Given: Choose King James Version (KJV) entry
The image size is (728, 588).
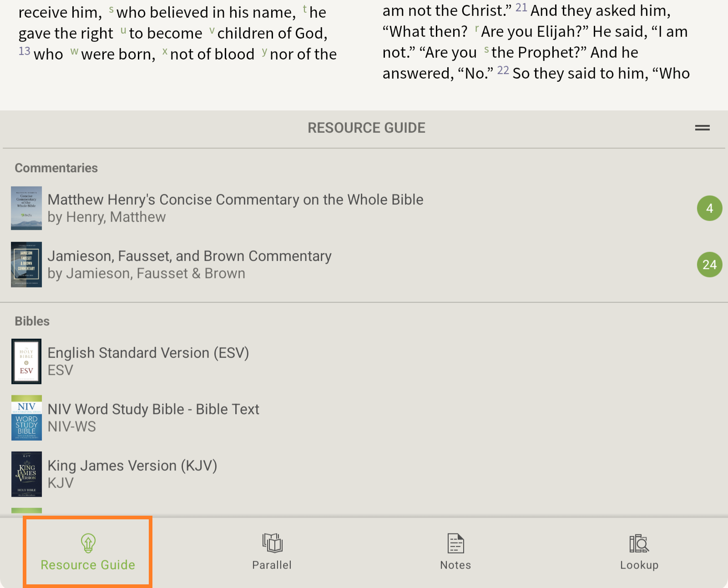Looking at the screenshot, I should tap(132, 466).
